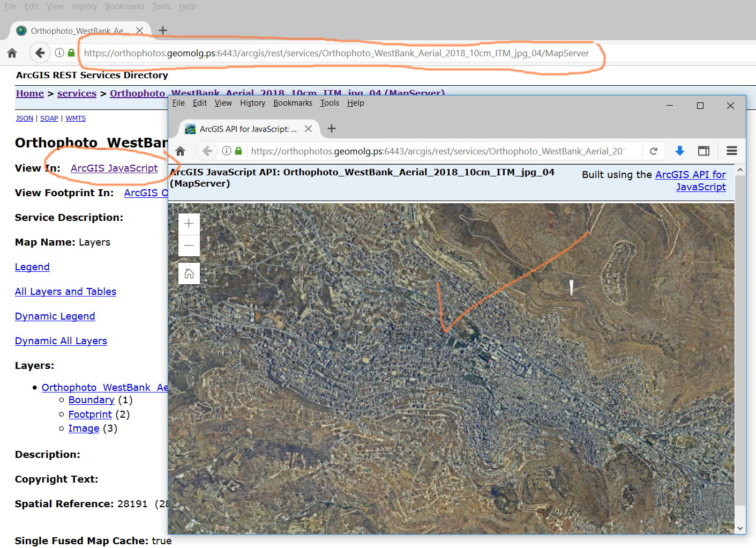
Task: Open Tools menu in the front window
Action: [x=330, y=103]
